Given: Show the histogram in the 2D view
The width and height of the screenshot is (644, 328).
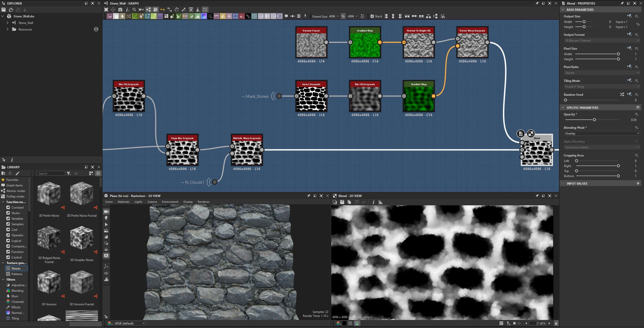Looking at the screenshot, I should click(381, 202).
